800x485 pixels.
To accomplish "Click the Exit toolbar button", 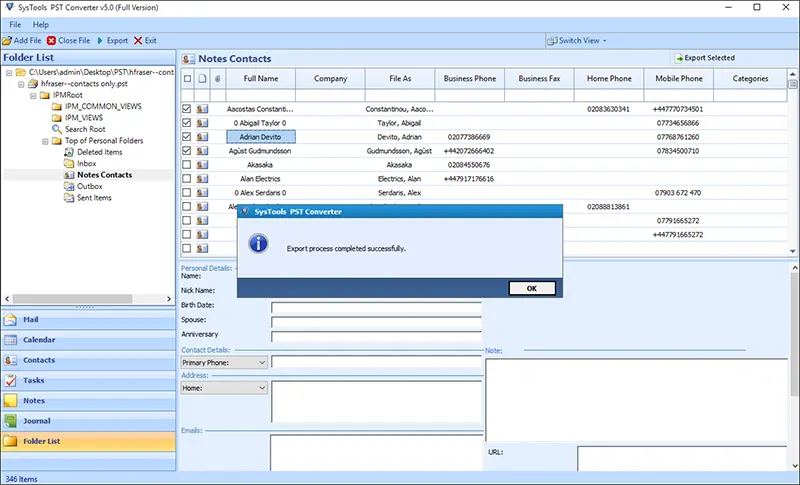I will coord(145,40).
